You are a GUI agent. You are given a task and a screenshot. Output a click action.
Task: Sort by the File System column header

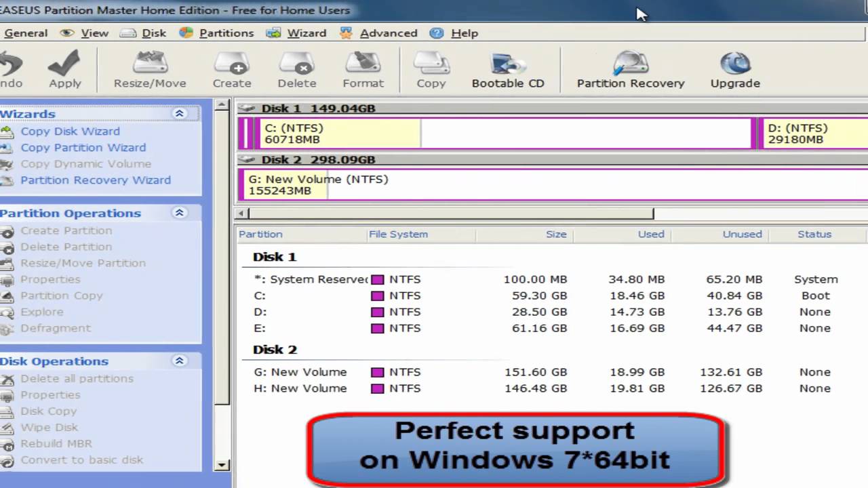[420, 234]
